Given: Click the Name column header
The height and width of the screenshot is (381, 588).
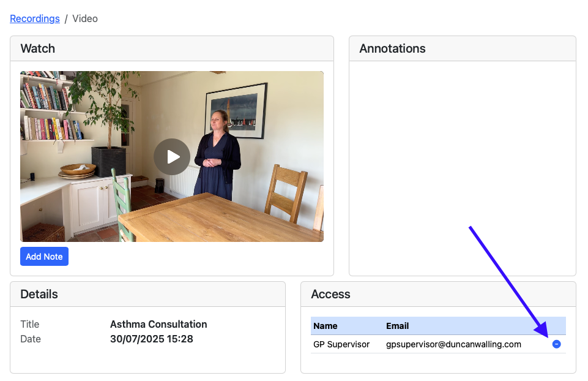Looking at the screenshot, I should pos(326,326).
